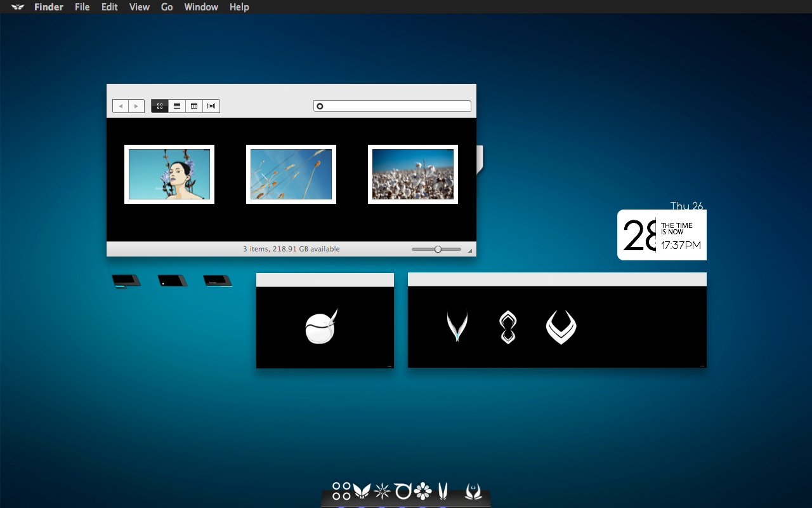The width and height of the screenshot is (812, 508).
Task: Select the wheat stalks on blue sky thumbnail
Action: tap(291, 174)
